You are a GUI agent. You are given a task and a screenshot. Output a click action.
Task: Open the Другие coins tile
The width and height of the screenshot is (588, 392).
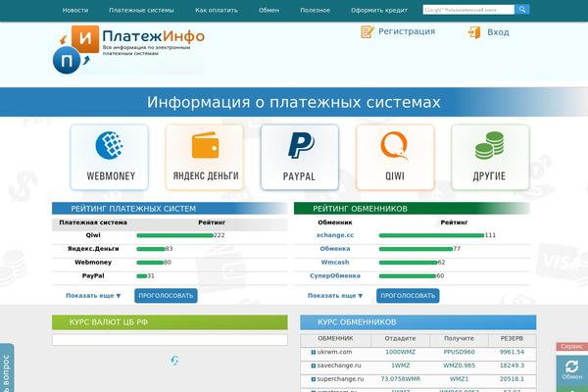point(490,158)
